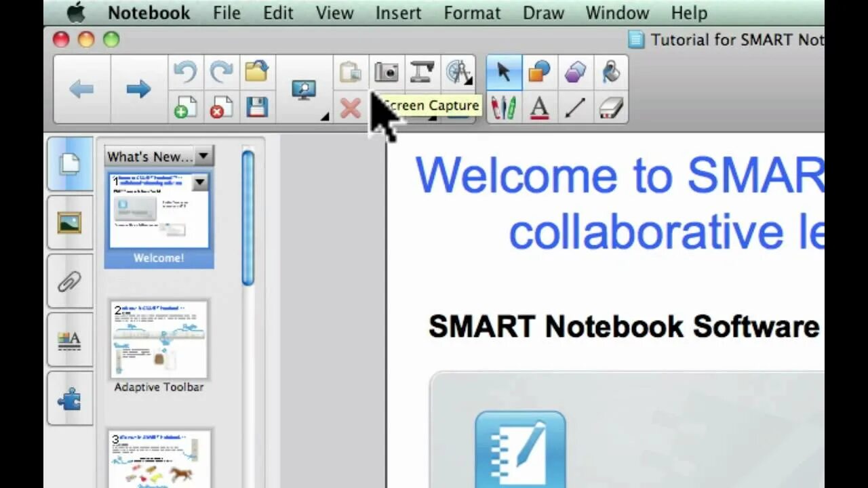Open the Gallery tab
868x488 pixels.
[x=70, y=222]
